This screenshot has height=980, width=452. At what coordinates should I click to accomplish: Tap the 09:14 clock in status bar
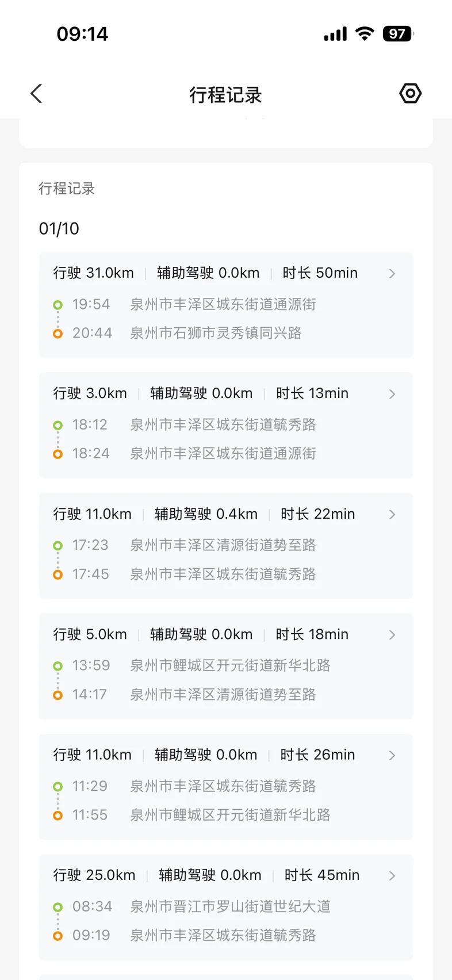click(82, 34)
